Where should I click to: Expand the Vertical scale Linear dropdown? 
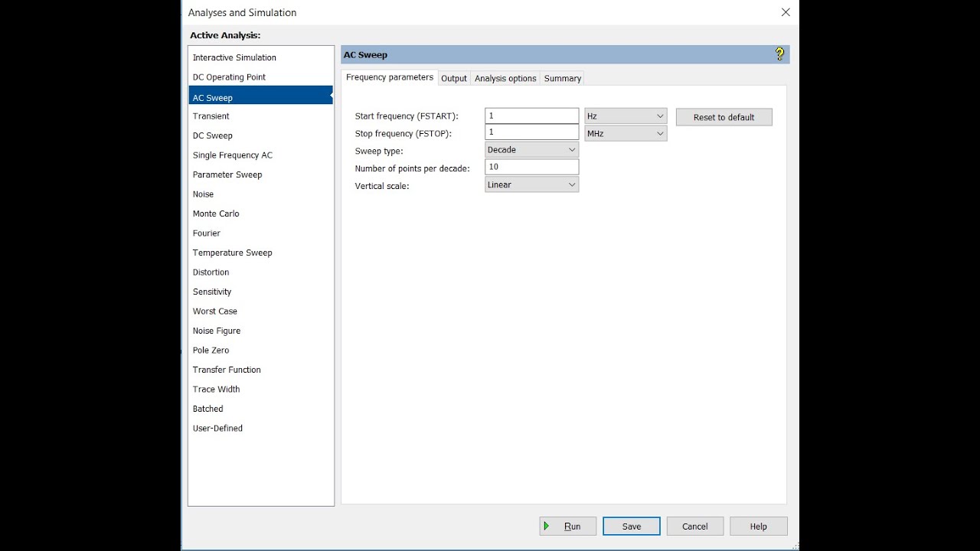tap(531, 184)
